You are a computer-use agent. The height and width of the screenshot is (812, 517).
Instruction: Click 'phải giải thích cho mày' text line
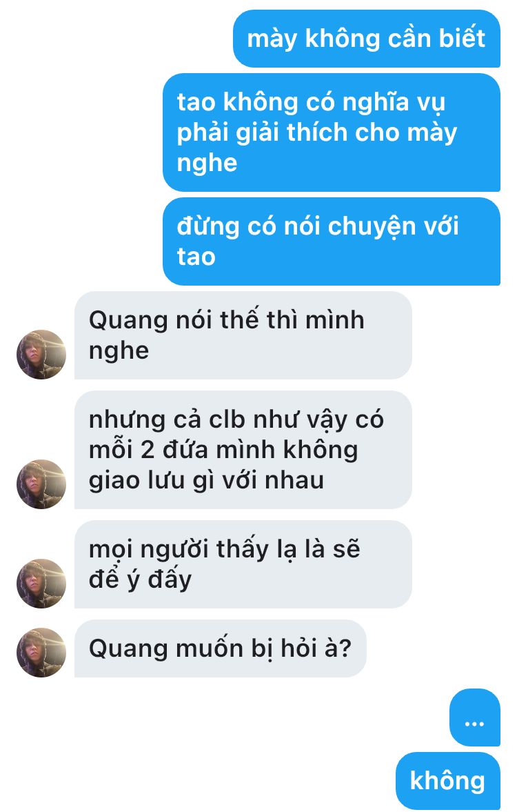pos(316,132)
